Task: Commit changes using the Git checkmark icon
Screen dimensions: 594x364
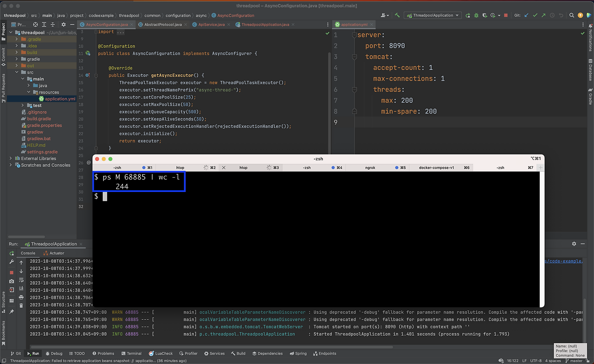Action: pyautogui.click(x=535, y=15)
